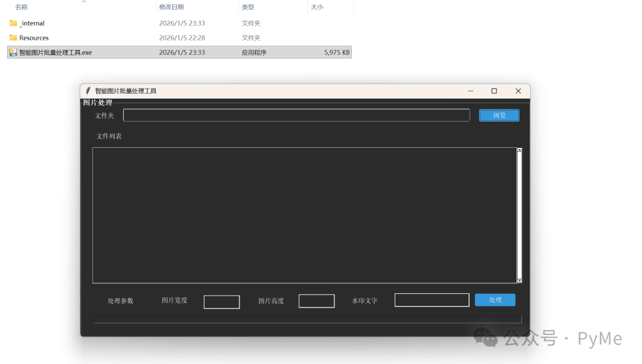Click the 大小 column header
Image resolution: width=642 pixels, height=364 pixels.
[x=317, y=7]
